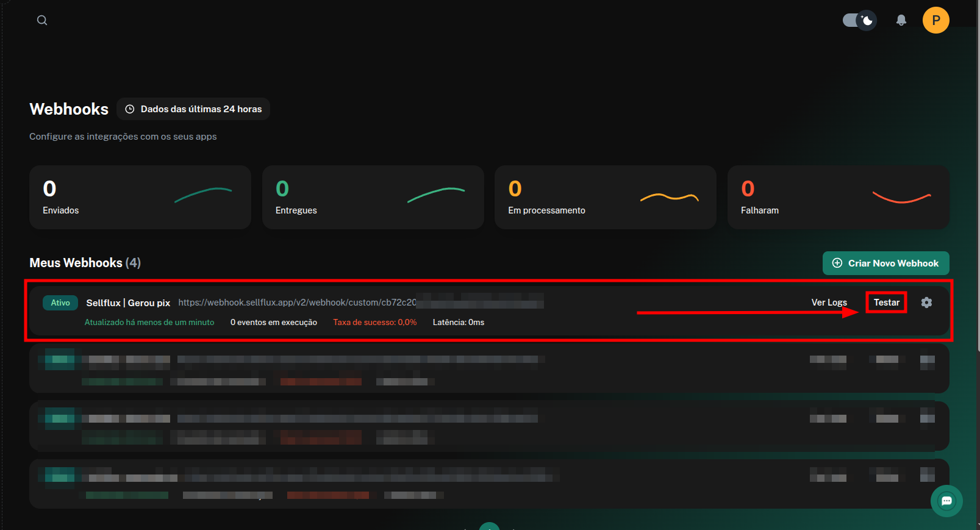Viewport: 980px width, 530px height.
Task: Open the chat support bubble icon
Action: coord(946,501)
